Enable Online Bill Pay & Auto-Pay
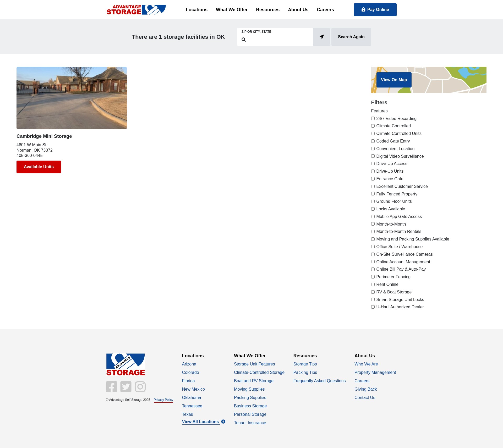 [373, 269]
